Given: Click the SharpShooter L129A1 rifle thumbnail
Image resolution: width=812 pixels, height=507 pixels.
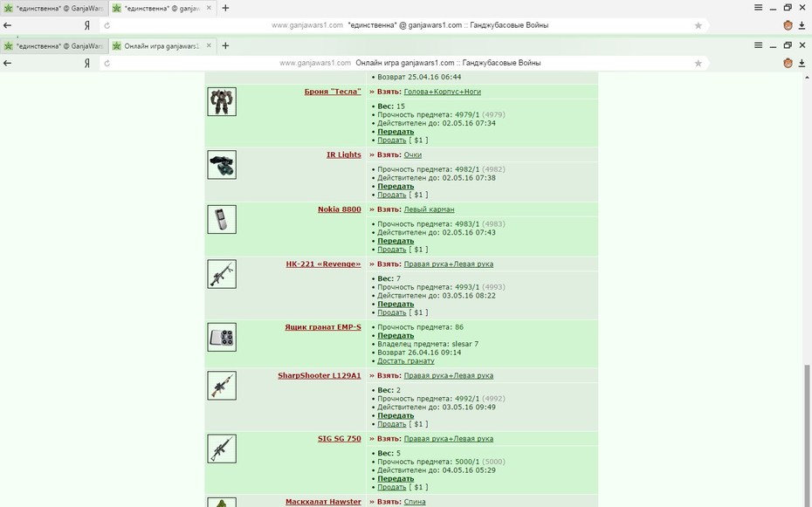Looking at the screenshot, I should (222, 386).
